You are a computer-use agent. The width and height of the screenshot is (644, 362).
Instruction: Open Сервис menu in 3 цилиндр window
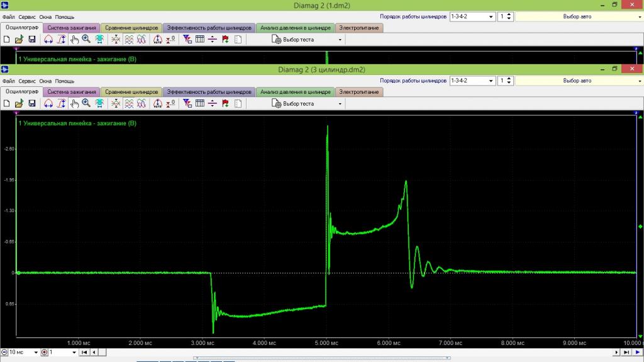coord(27,81)
